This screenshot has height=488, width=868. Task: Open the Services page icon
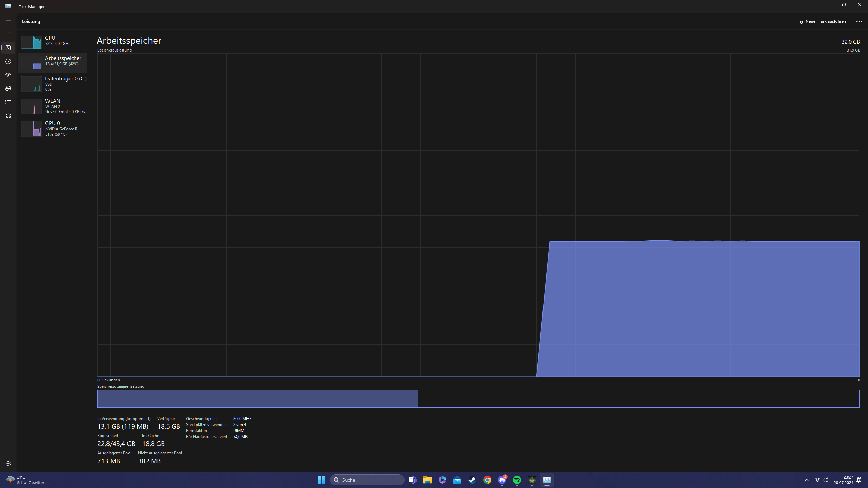(x=8, y=116)
